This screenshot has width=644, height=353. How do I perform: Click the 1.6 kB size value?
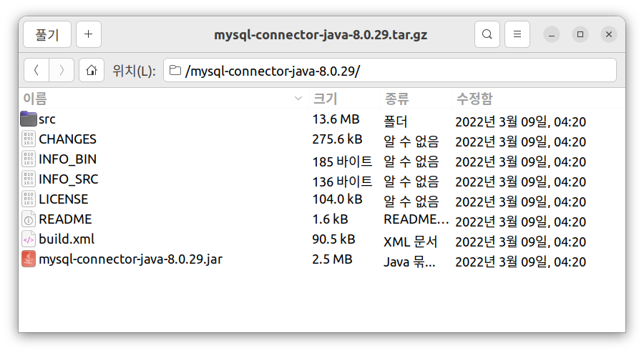[x=330, y=219]
